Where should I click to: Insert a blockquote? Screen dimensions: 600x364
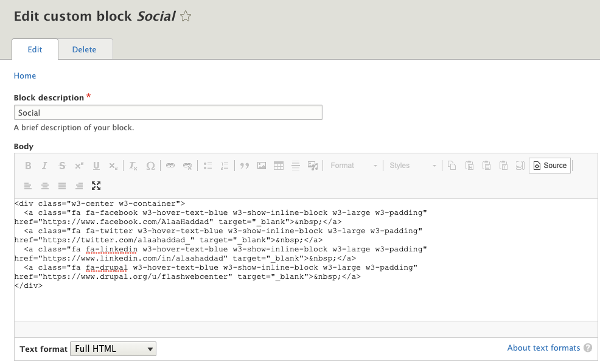point(243,166)
